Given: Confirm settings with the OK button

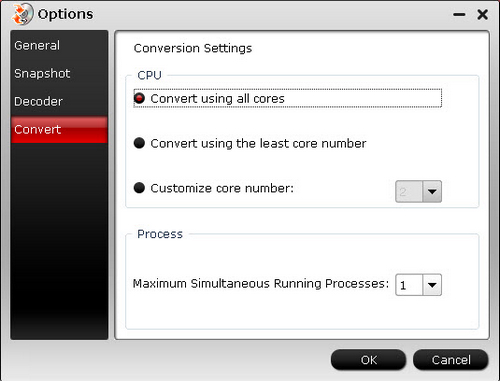Looking at the screenshot, I should (368, 360).
